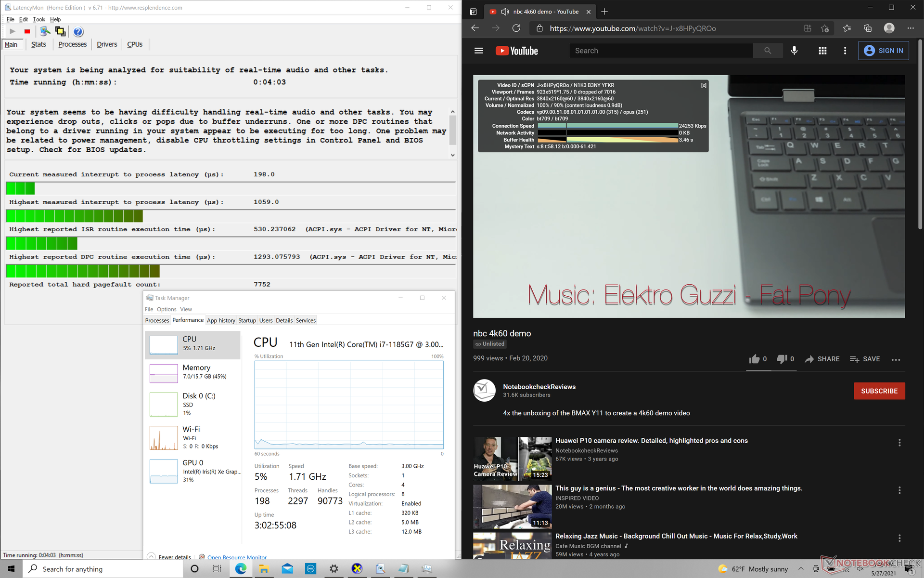Show hidden system tray icons chevron
924x578 pixels.
801,569
